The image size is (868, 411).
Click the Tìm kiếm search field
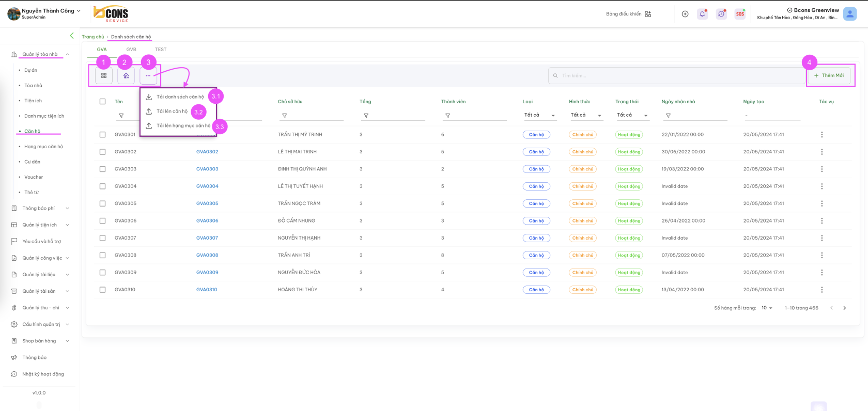(x=677, y=75)
